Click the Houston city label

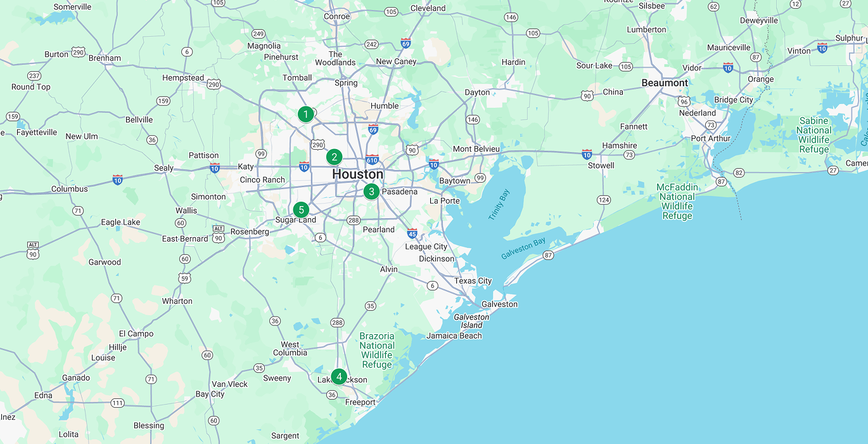[x=357, y=174]
